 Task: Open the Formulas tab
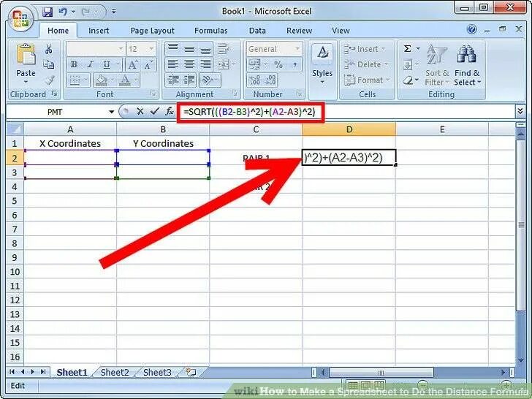click(x=210, y=31)
